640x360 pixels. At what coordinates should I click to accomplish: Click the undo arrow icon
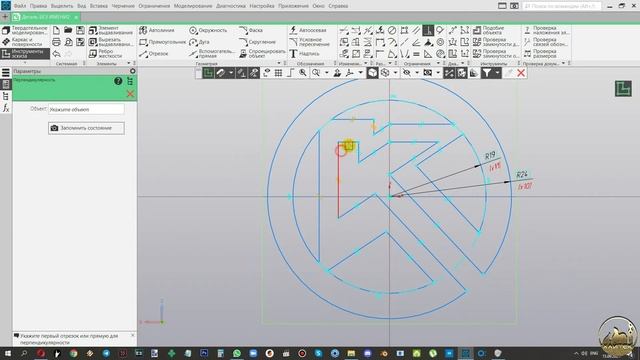(56, 53)
